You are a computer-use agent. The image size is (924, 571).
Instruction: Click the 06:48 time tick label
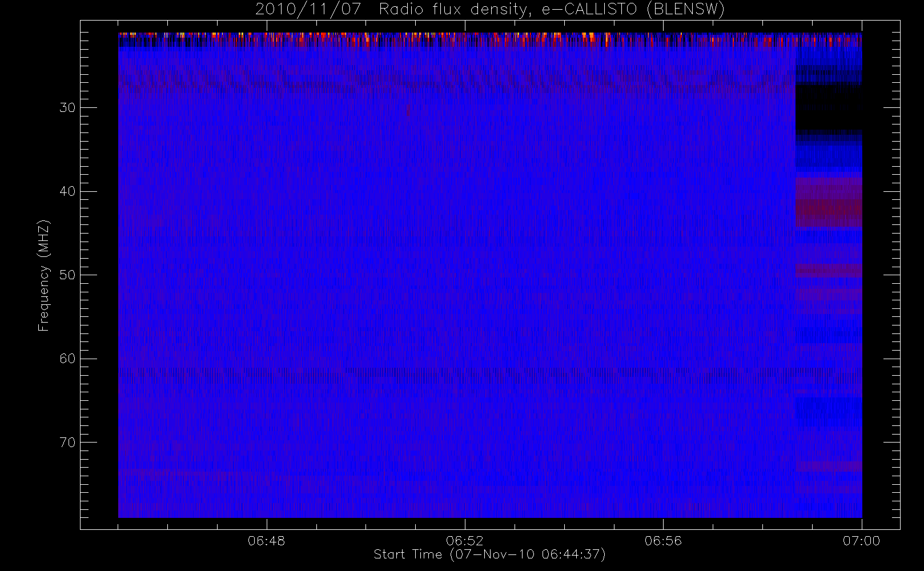pos(266,541)
